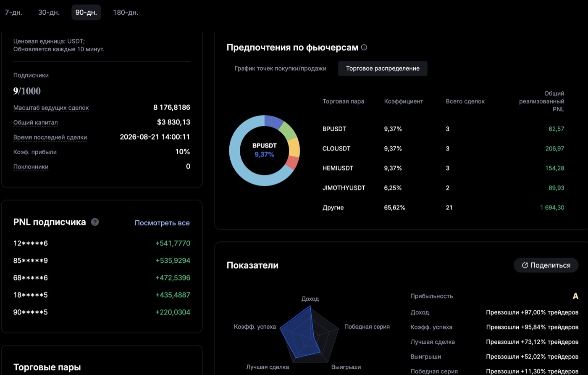Open the Посмотреть все link
The width and height of the screenshot is (588, 375).
coord(162,223)
